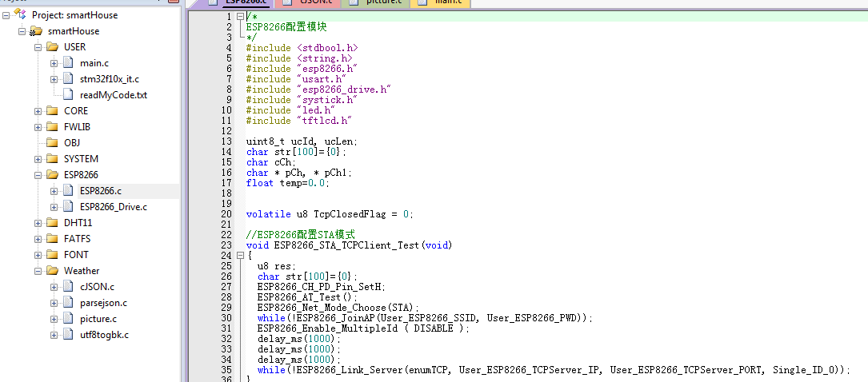Collapse the Weather group

tap(38, 271)
